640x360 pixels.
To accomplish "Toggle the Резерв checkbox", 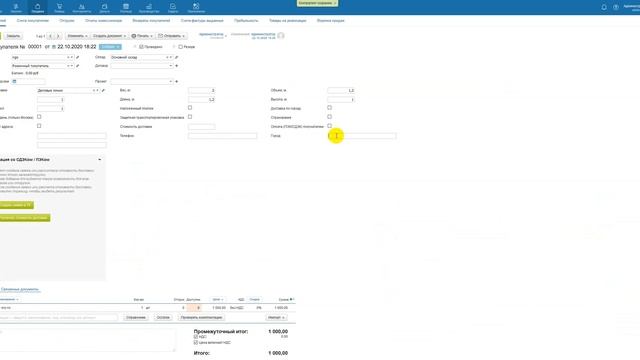I will [x=180, y=47].
